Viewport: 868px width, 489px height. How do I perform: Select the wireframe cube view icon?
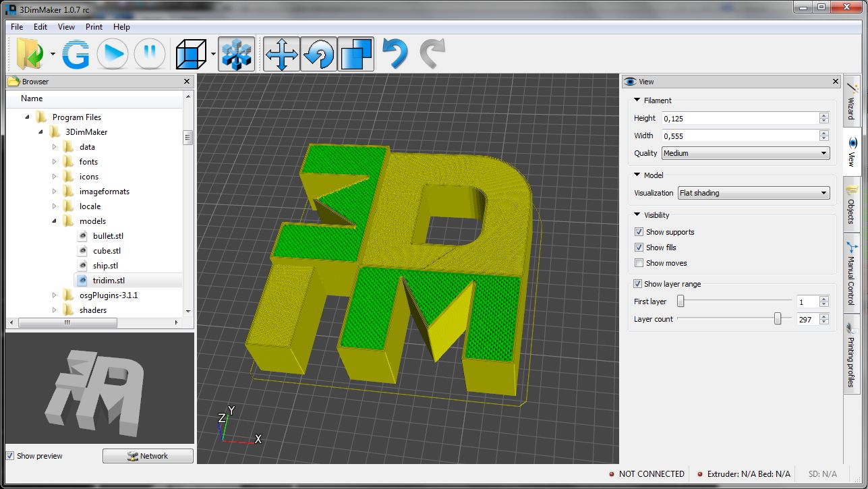point(190,54)
